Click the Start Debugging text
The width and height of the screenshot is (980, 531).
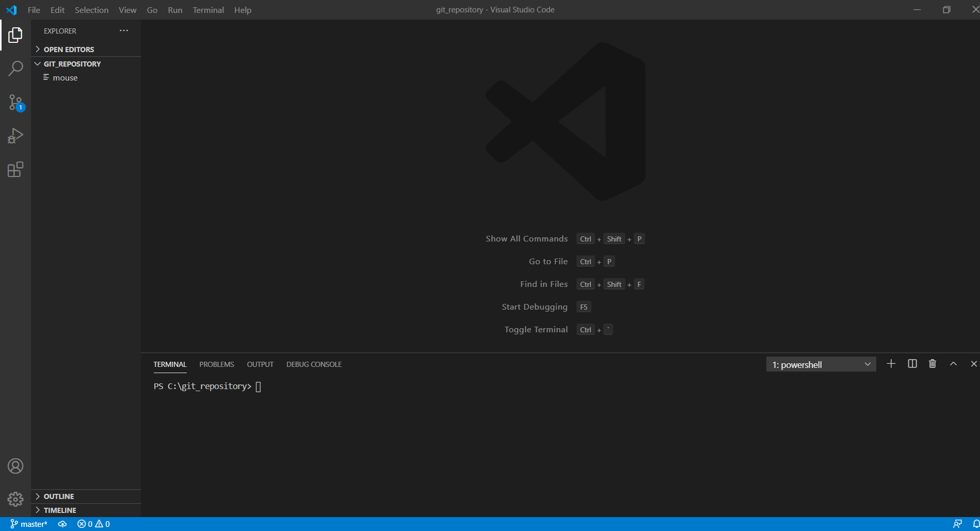(535, 307)
